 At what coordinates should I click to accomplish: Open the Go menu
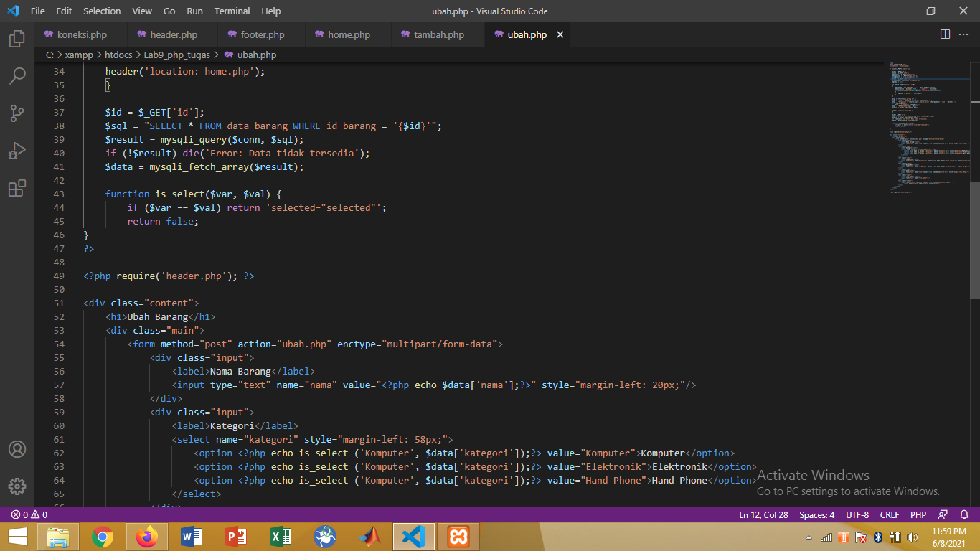point(169,11)
